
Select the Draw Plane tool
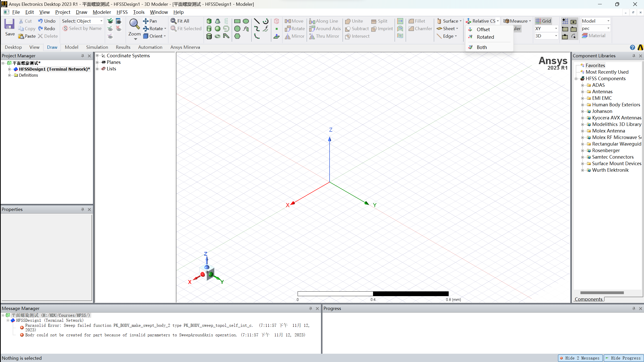tap(277, 36)
